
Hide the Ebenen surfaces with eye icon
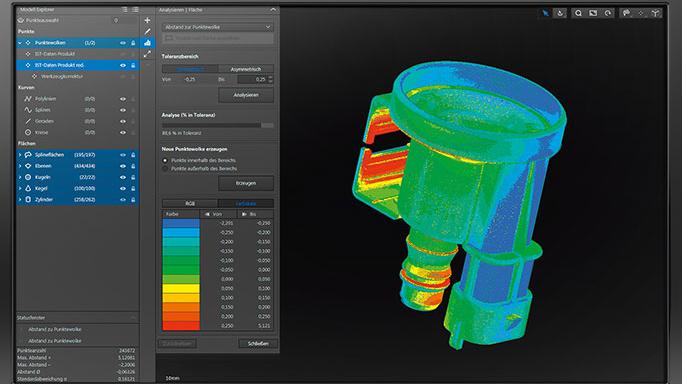(x=123, y=166)
